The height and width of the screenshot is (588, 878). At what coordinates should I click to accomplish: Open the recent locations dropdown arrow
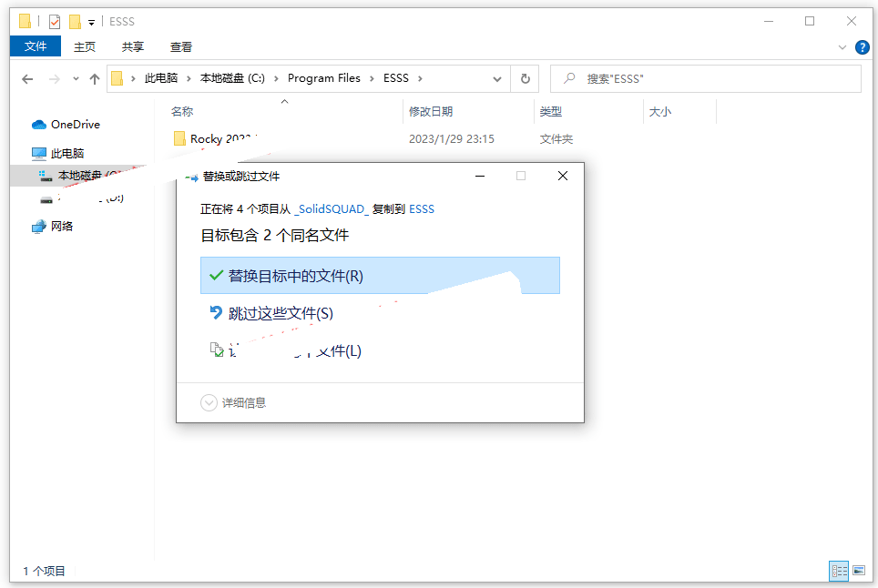(76, 79)
